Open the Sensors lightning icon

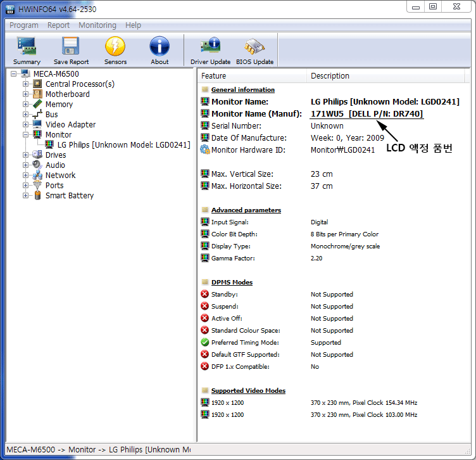coord(115,46)
